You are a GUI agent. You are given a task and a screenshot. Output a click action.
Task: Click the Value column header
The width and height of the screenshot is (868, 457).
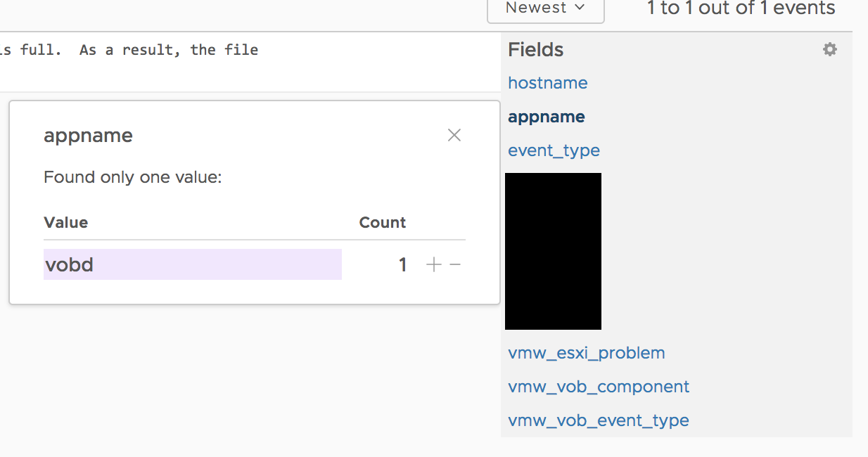(x=65, y=223)
